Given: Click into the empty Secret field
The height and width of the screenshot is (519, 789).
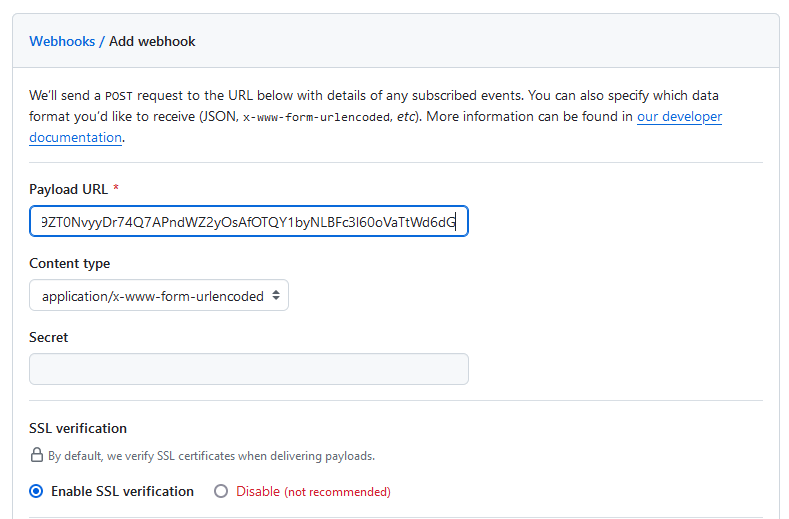Looking at the screenshot, I should (248, 369).
